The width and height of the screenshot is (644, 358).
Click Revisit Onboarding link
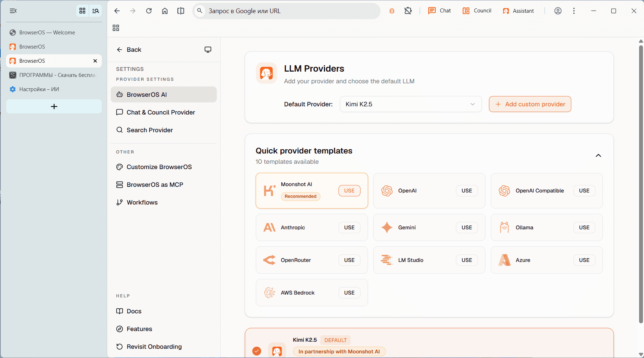(x=164, y=347)
